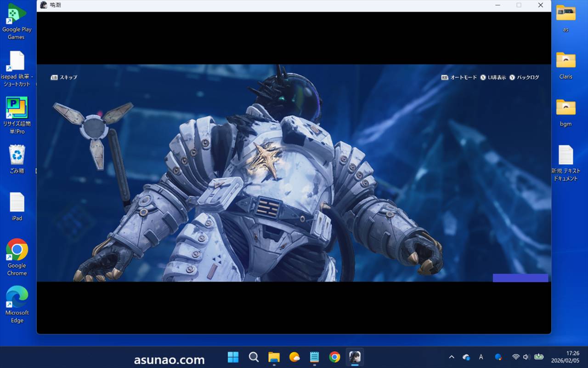The height and width of the screenshot is (368, 588).
Task: Click the purple bar in cutscene corner
Action: click(x=520, y=278)
